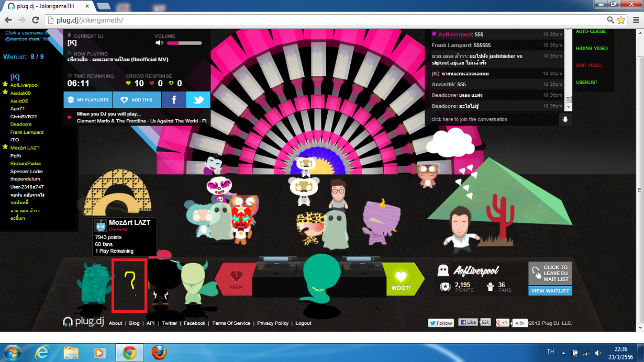This screenshot has width=644, height=362.
Task: Open the Privacy Policy link
Action: click(x=273, y=323)
